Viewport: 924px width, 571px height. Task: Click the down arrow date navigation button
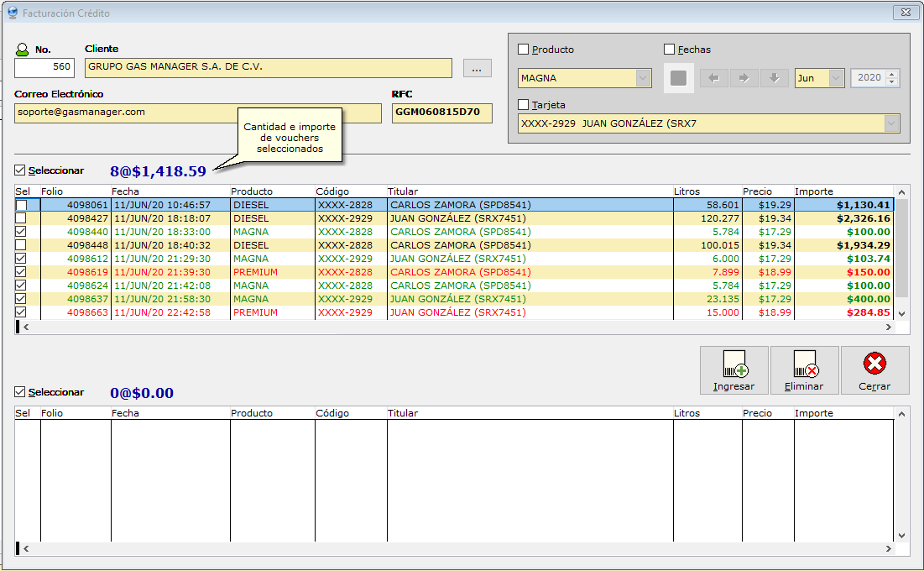(774, 78)
